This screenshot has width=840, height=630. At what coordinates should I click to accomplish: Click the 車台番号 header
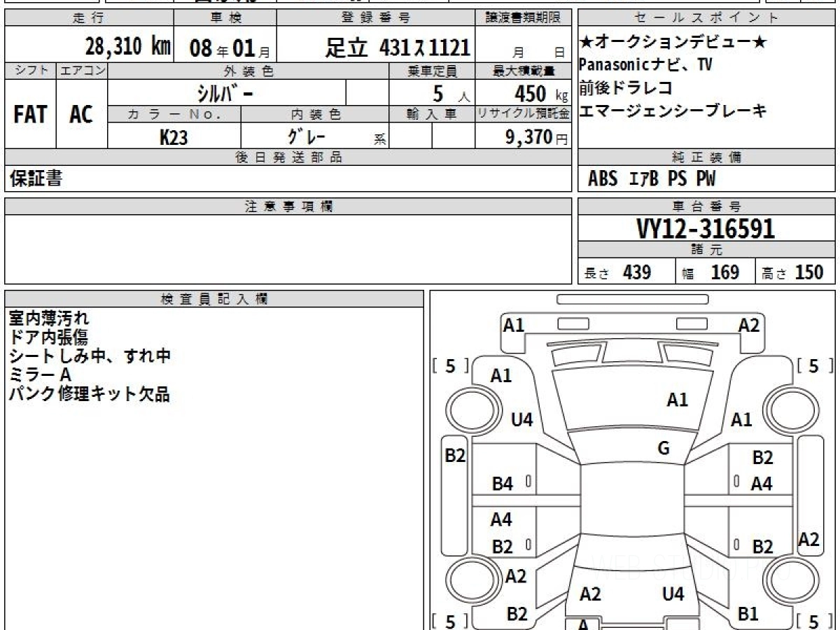coord(706,206)
